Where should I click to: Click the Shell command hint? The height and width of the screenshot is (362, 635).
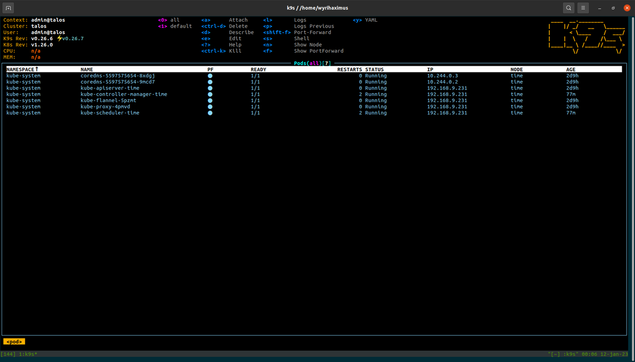[x=301, y=38]
